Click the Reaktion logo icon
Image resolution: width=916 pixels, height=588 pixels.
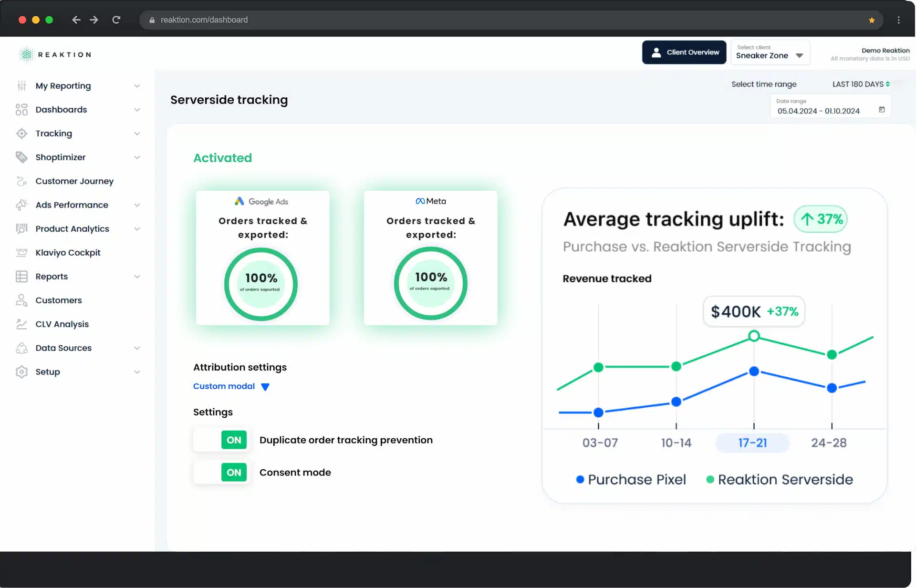point(27,55)
